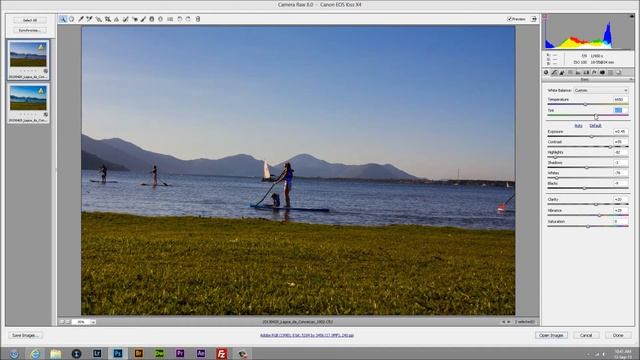Click the Select All button
This screenshot has width=640, height=360.
point(30,20)
